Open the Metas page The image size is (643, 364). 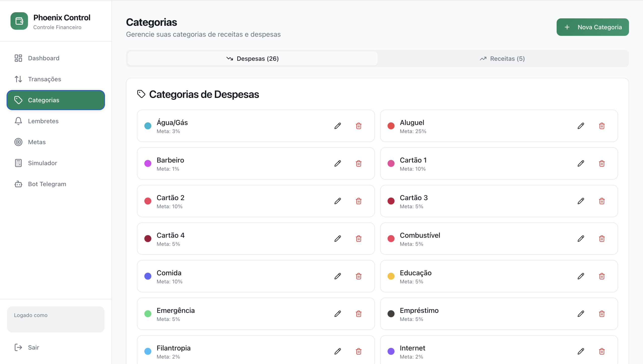point(56,142)
